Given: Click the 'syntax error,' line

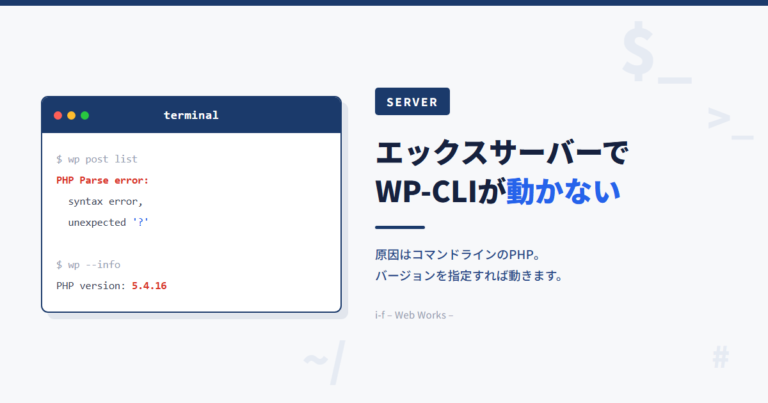Looking at the screenshot, I should (105, 201).
